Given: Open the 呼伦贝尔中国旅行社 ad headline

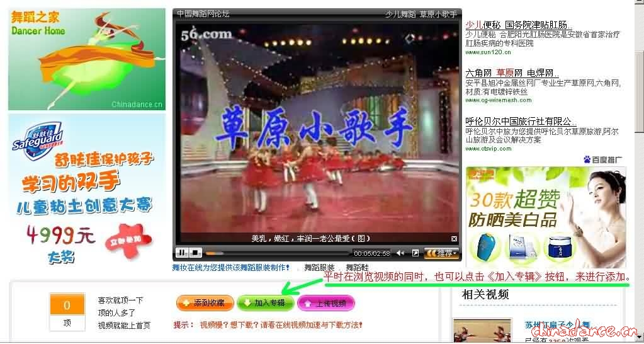Looking at the screenshot, I should click(521, 122).
